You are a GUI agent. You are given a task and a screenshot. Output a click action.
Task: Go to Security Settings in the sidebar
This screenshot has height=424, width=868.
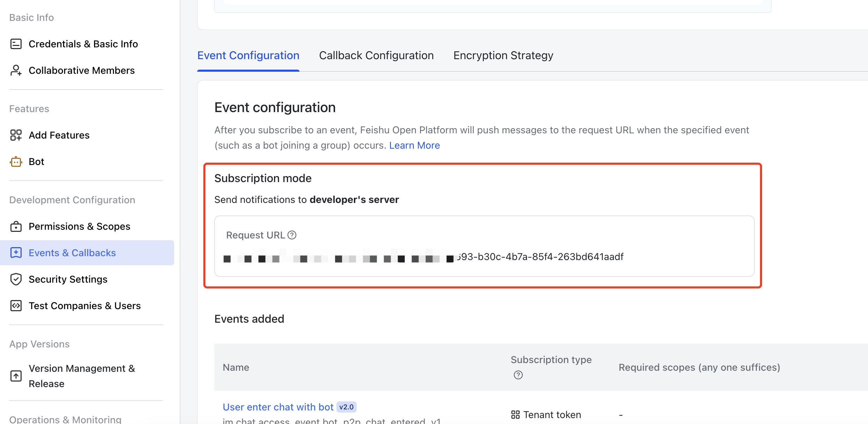(68, 279)
